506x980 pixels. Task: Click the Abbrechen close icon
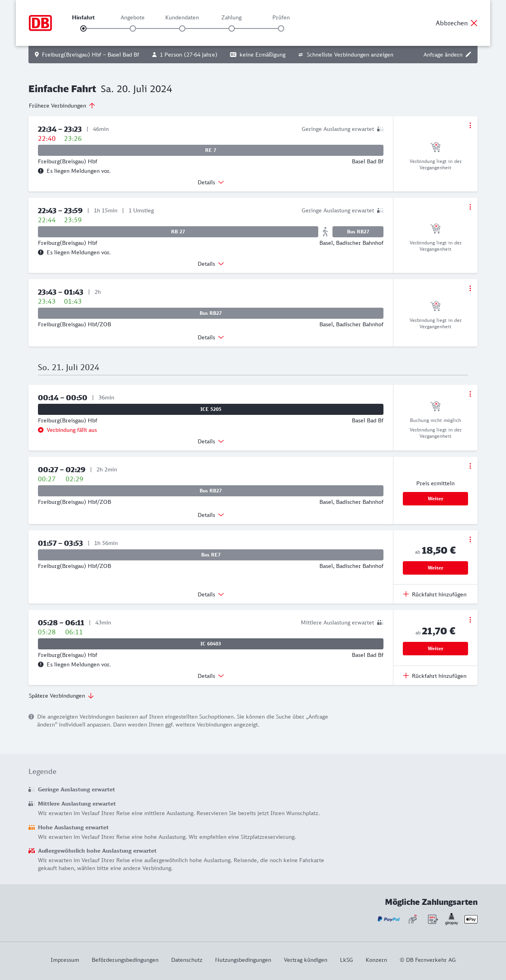click(474, 23)
